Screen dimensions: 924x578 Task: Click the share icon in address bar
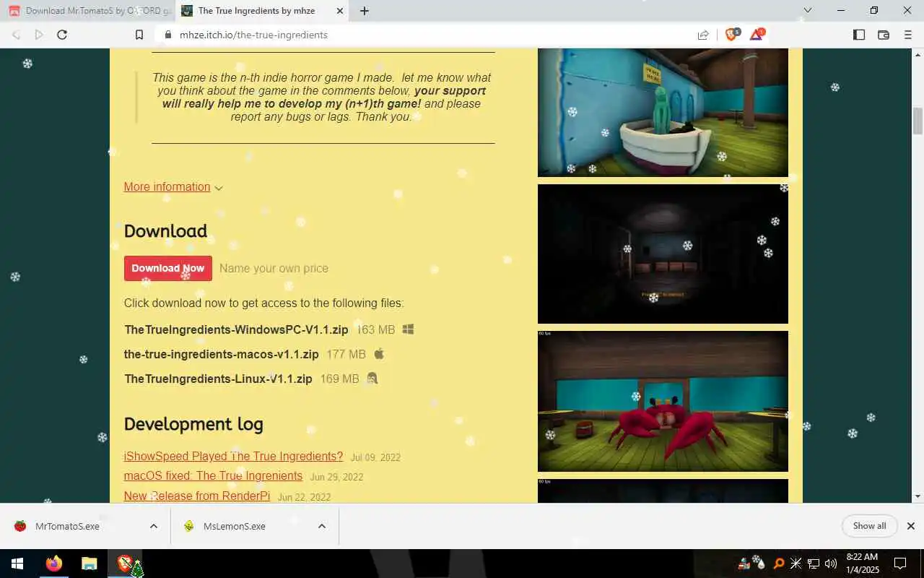click(x=702, y=35)
